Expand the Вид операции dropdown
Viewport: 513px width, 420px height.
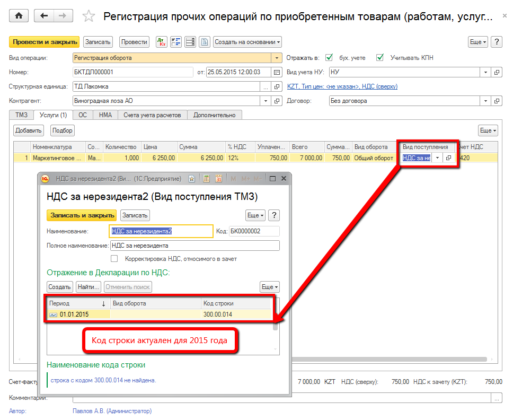[x=277, y=58]
